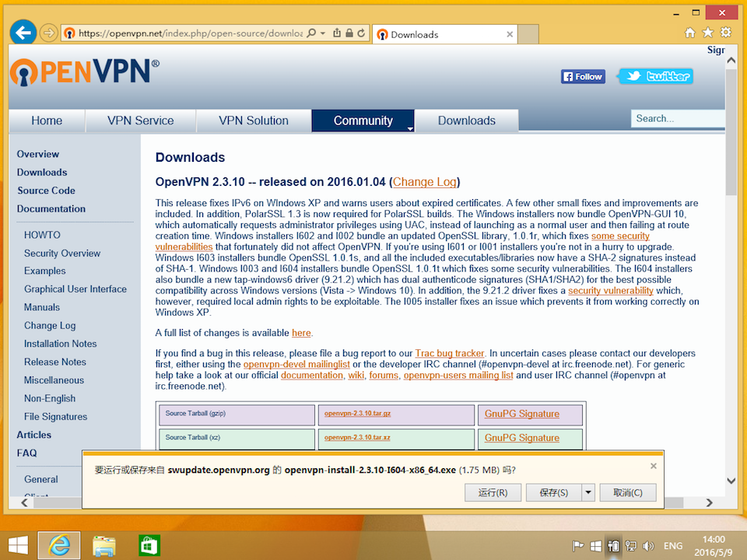
Task: Click the ENG input language indicator
Action: point(673,546)
